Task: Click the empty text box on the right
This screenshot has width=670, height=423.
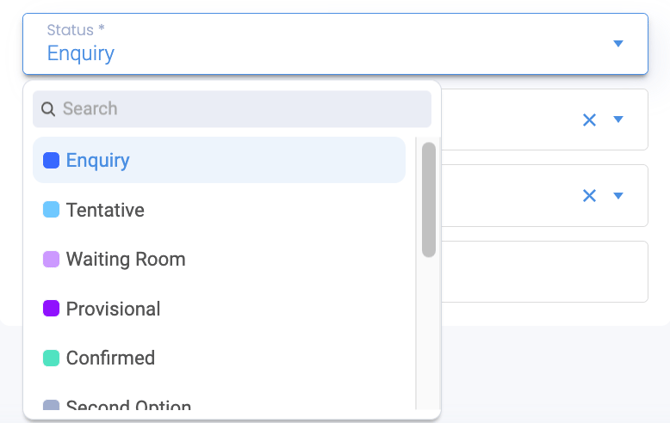Action: tap(545, 272)
